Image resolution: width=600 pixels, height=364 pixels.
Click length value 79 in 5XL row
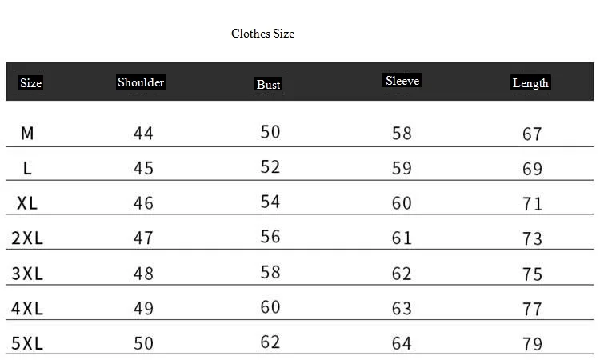[x=532, y=344]
